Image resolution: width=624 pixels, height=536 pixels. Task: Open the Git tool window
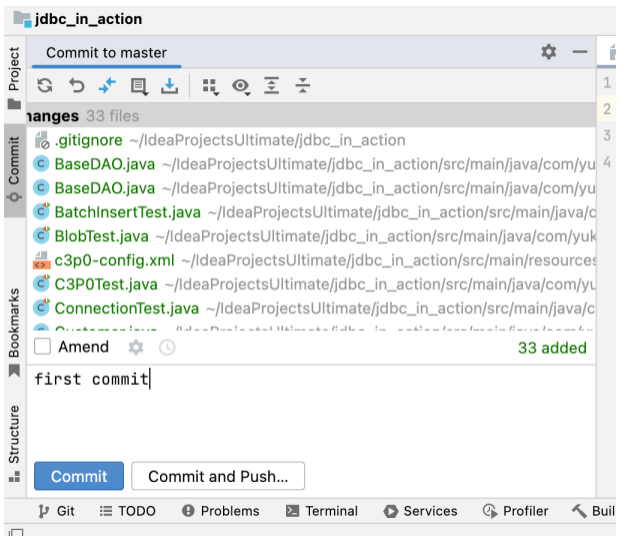[57, 511]
